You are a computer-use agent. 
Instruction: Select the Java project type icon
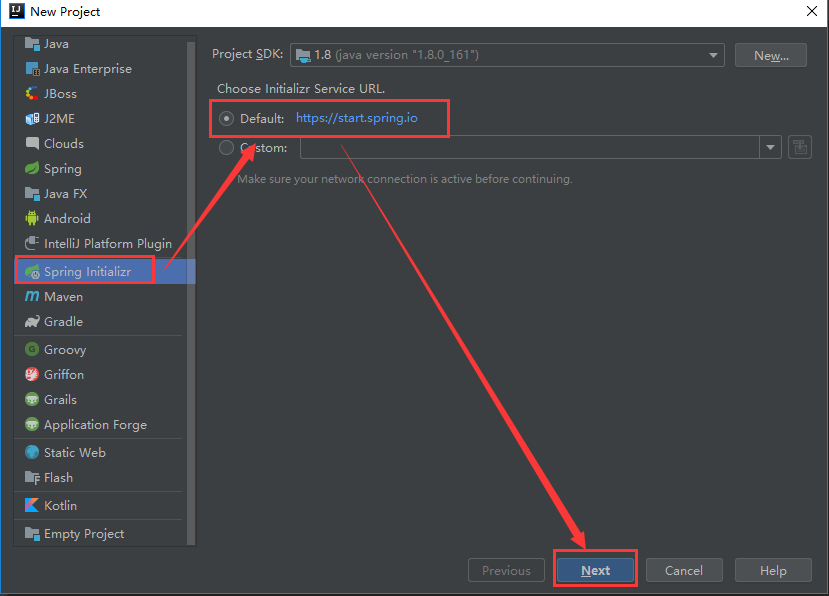[32, 44]
